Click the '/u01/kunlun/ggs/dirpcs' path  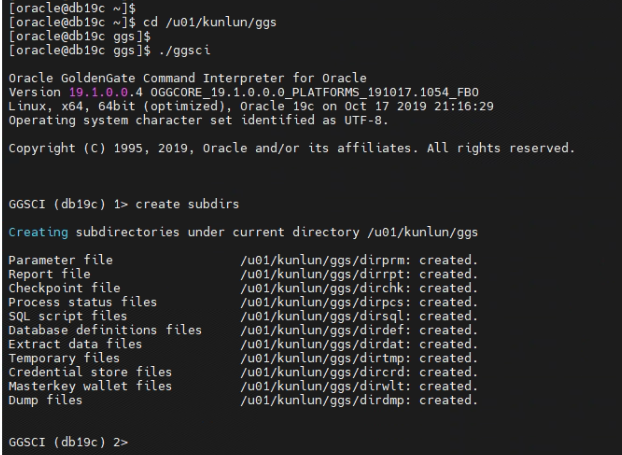[x=322, y=302]
